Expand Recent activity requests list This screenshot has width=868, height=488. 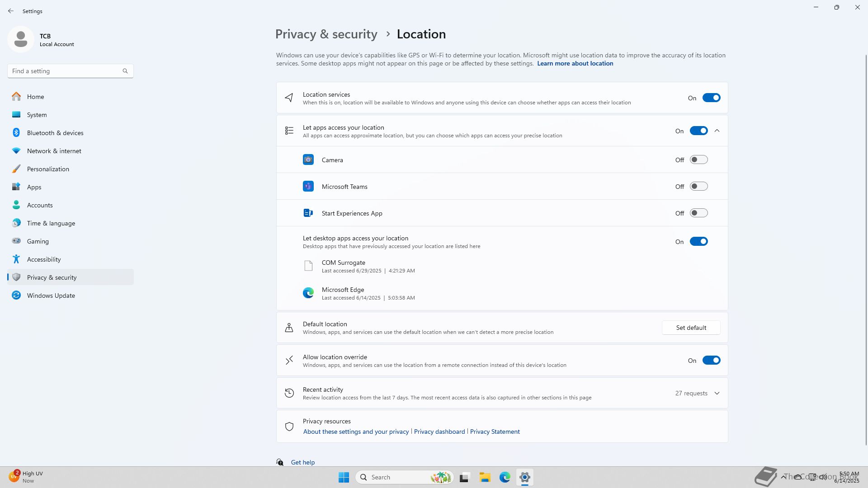click(x=717, y=394)
